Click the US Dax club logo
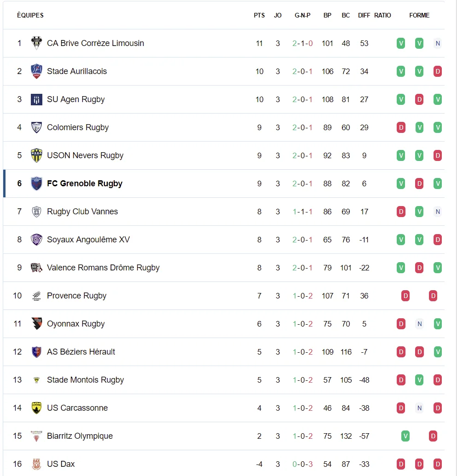The width and height of the screenshot is (457, 476). [36, 464]
